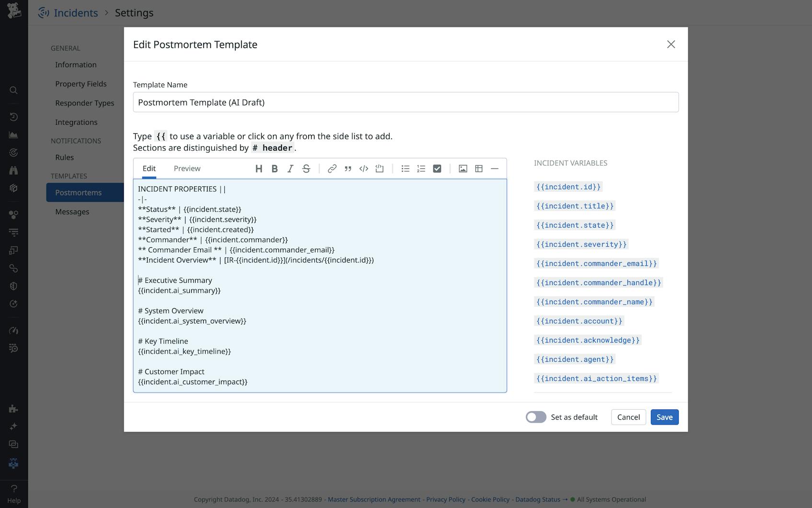
Task: Insert a table
Action: pyautogui.click(x=478, y=169)
